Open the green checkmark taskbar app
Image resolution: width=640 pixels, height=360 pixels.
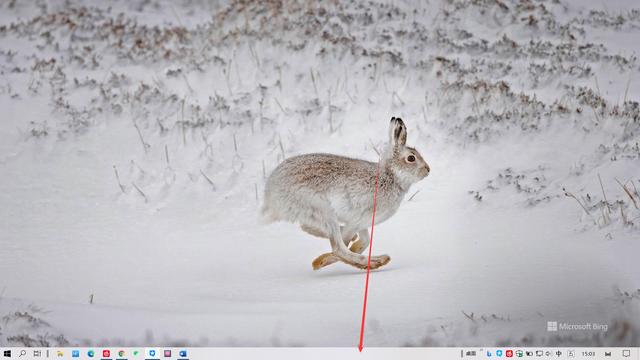coord(136,353)
